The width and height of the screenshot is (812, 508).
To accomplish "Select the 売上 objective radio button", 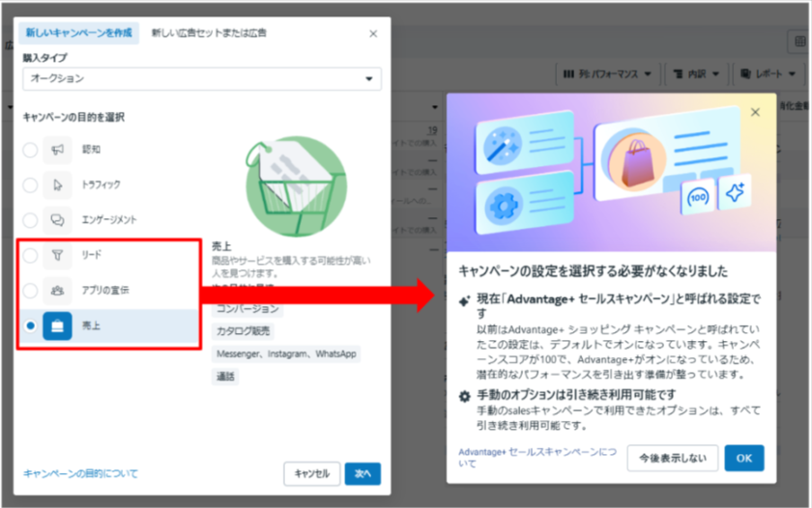I will click(31, 326).
